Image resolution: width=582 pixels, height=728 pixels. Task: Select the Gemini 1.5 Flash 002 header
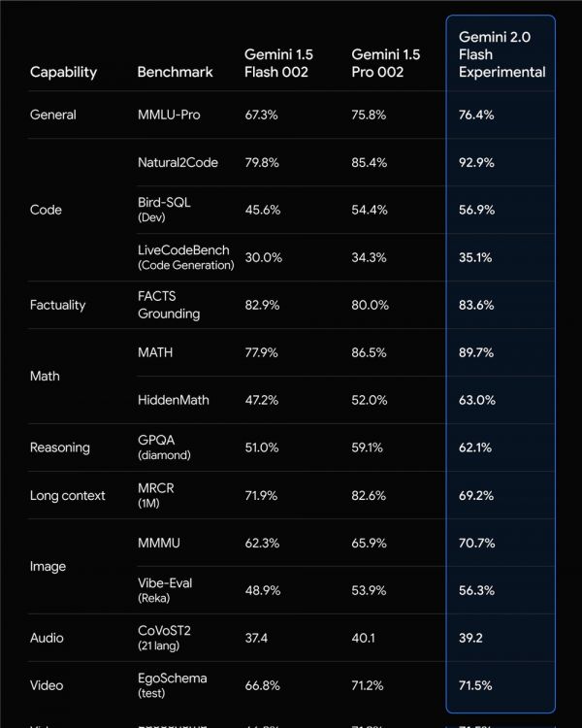(x=278, y=63)
